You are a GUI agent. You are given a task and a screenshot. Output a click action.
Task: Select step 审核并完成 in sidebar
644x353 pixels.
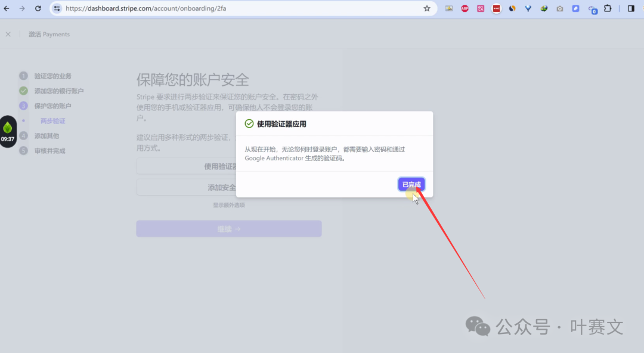pos(49,151)
